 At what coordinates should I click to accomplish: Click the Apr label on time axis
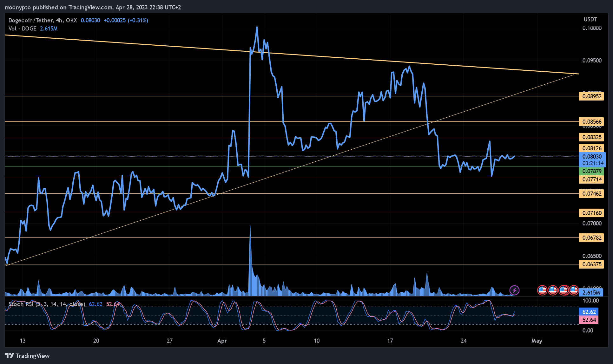(x=222, y=341)
